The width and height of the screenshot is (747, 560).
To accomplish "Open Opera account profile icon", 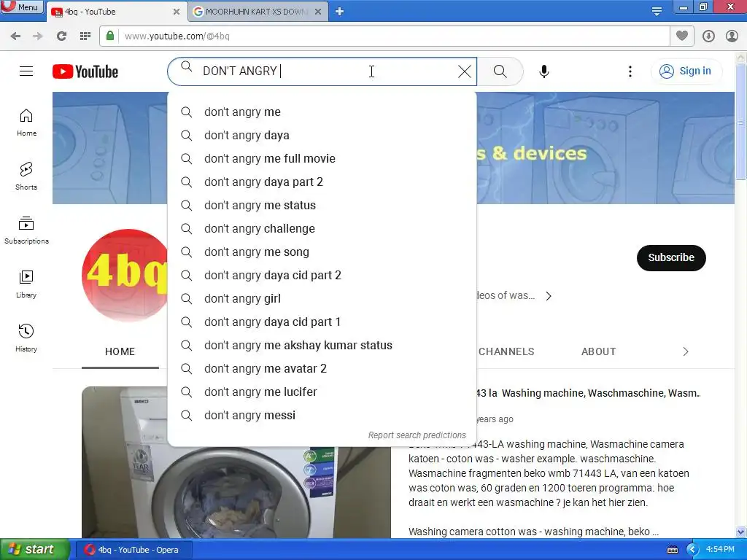I will (x=732, y=36).
